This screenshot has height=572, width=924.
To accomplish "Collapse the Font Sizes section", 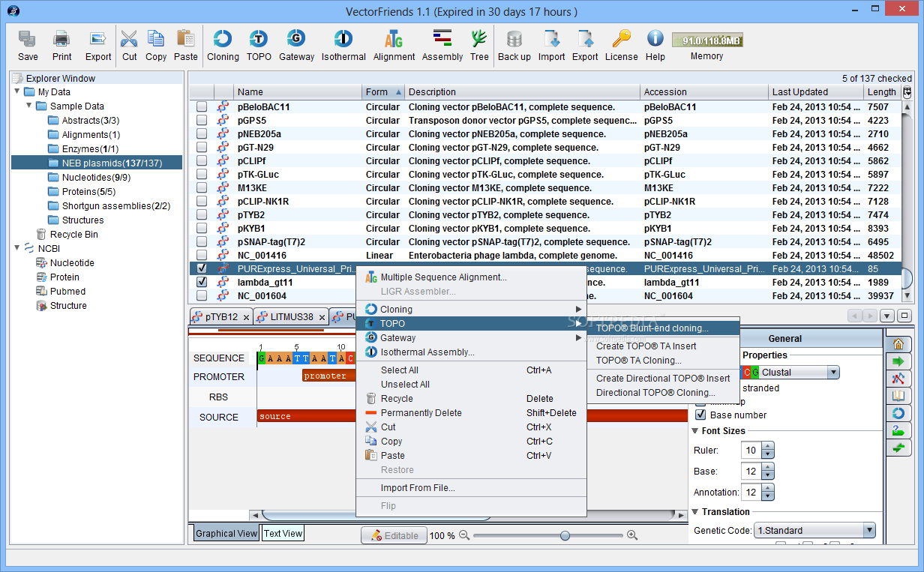I will click(x=694, y=431).
